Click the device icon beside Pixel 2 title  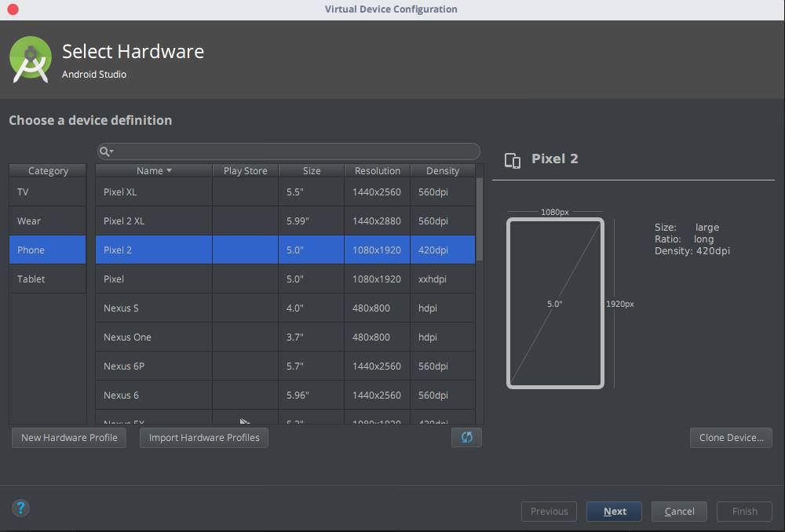[512, 161]
